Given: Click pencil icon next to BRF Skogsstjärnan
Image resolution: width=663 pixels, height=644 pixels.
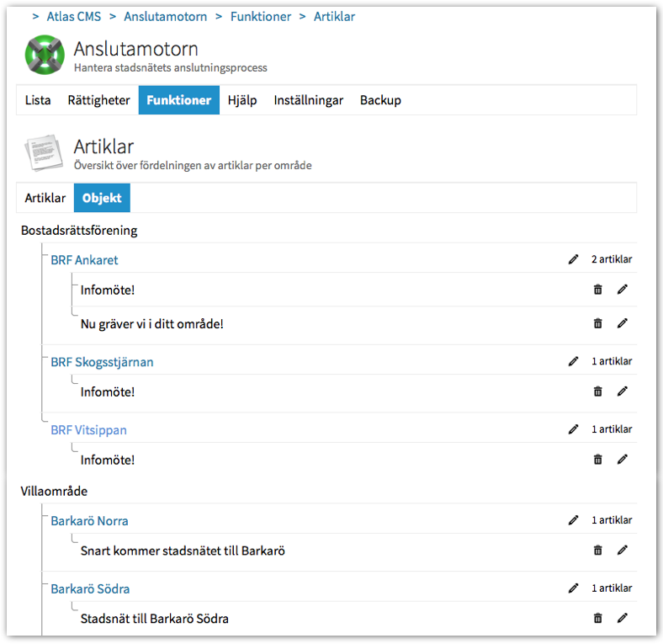Looking at the screenshot, I should click(574, 361).
